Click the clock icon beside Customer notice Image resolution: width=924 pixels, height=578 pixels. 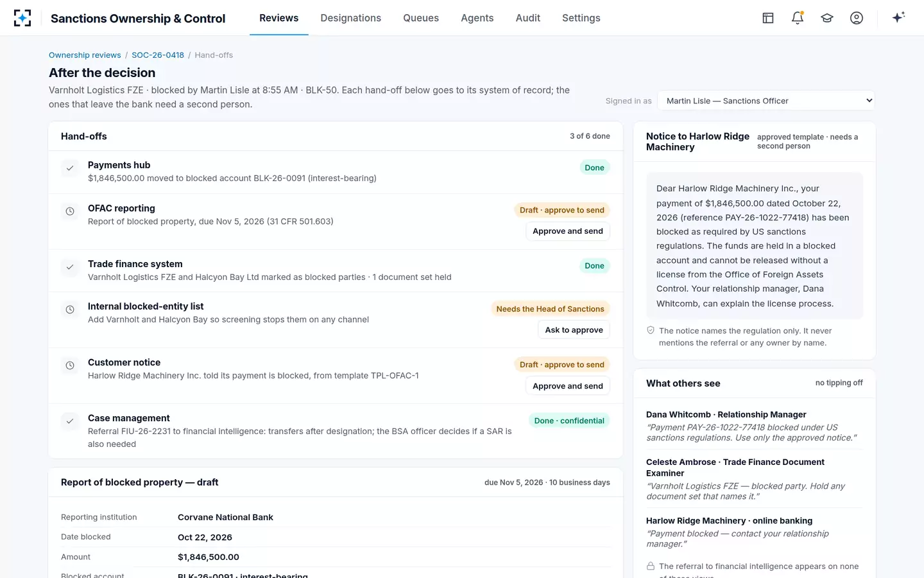click(70, 365)
